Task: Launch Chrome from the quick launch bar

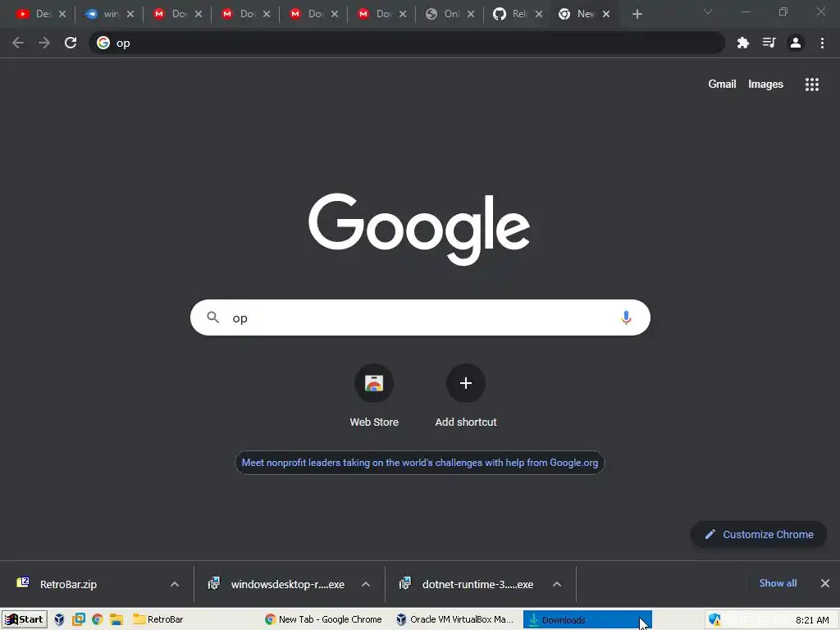Action: coord(97,619)
